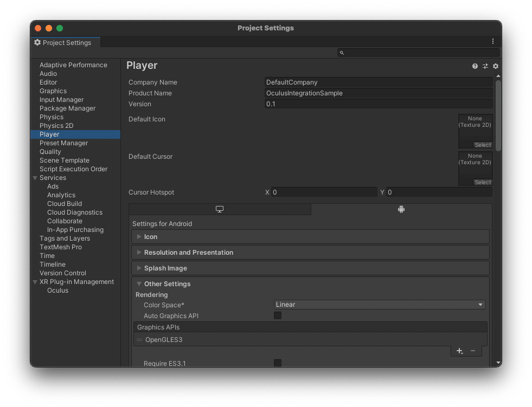
Task: Open the Player presets slider icon
Action: 485,66
